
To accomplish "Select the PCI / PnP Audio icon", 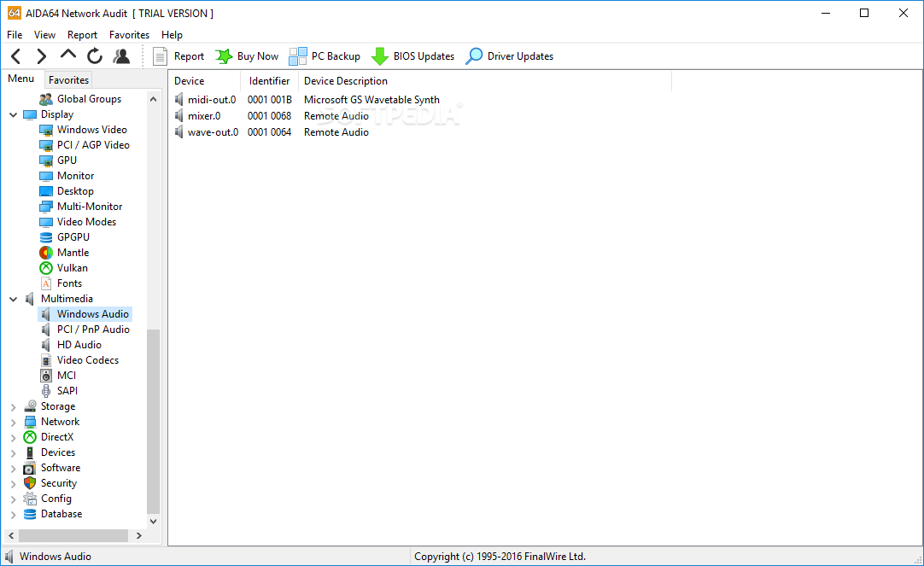I will point(46,330).
